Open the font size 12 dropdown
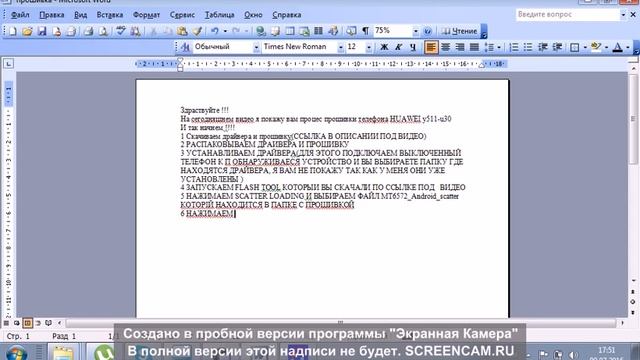This screenshot has width=640, height=360. point(369,47)
